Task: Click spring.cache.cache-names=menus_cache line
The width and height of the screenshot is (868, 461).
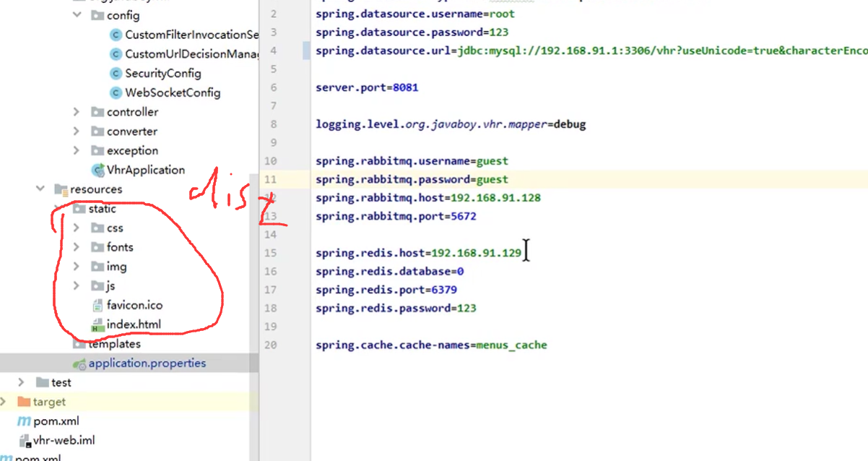Action: point(431,345)
